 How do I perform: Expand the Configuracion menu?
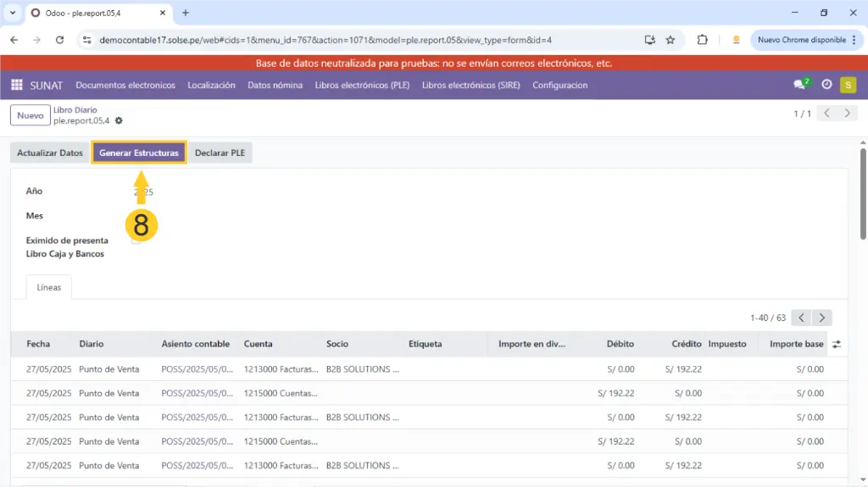559,85
